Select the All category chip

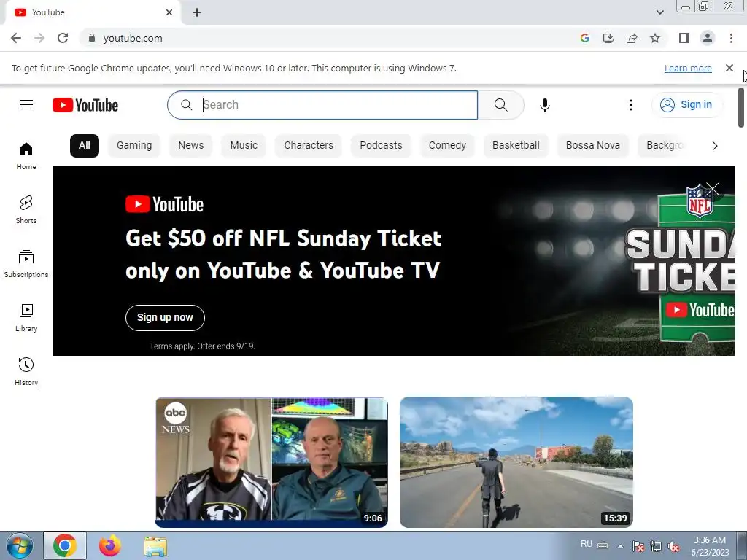(x=85, y=146)
